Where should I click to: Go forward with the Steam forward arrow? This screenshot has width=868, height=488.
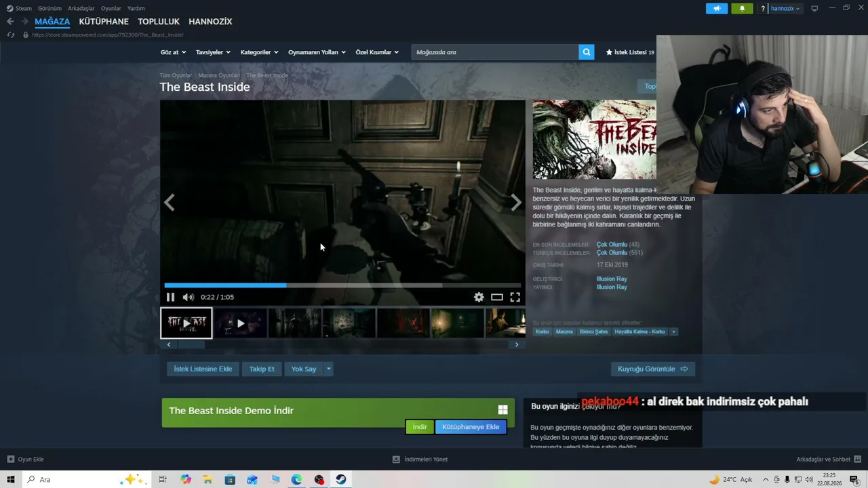click(x=24, y=22)
